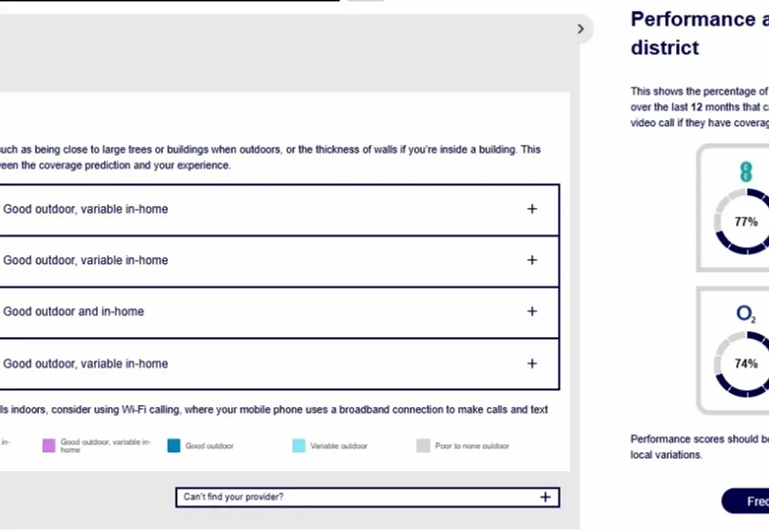Expand first Good outdoor, variable in-home row
The width and height of the screenshot is (769, 532).
click(279, 210)
